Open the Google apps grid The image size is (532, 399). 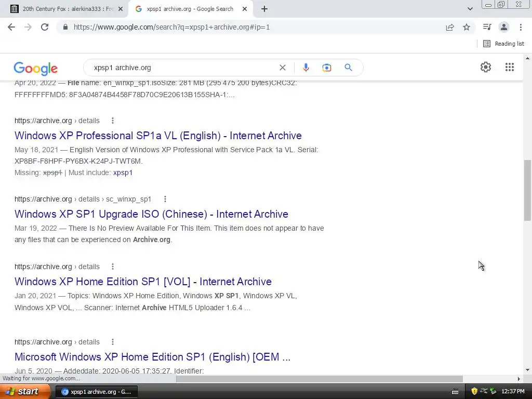coord(509,67)
